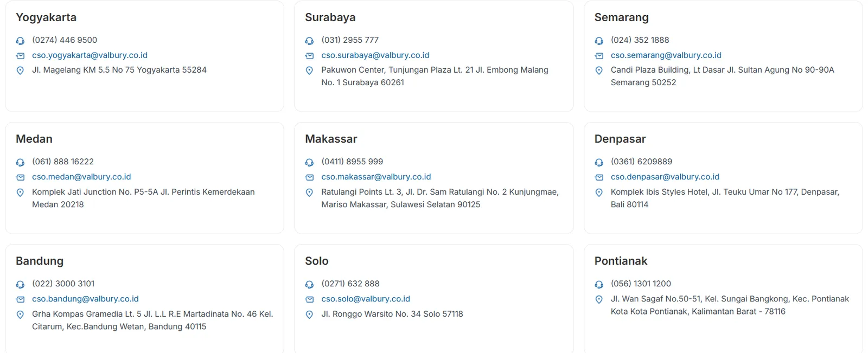
Task: Click the envelope email icon in Makassar card
Action: [x=309, y=177]
